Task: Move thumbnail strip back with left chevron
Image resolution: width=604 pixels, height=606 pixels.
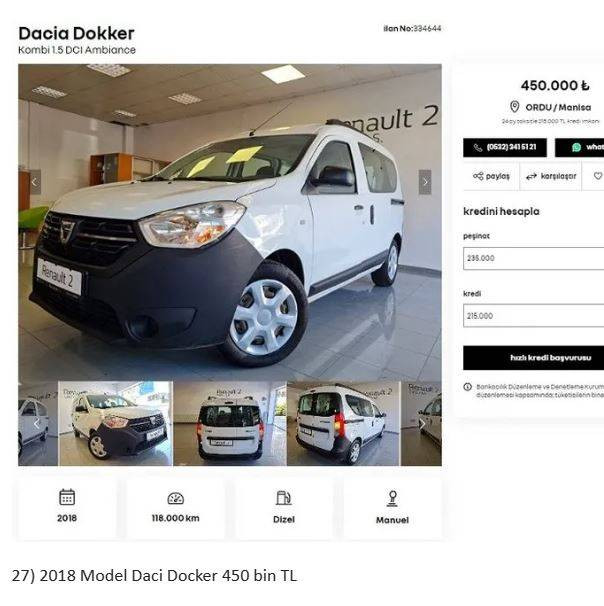Action: [36, 424]
